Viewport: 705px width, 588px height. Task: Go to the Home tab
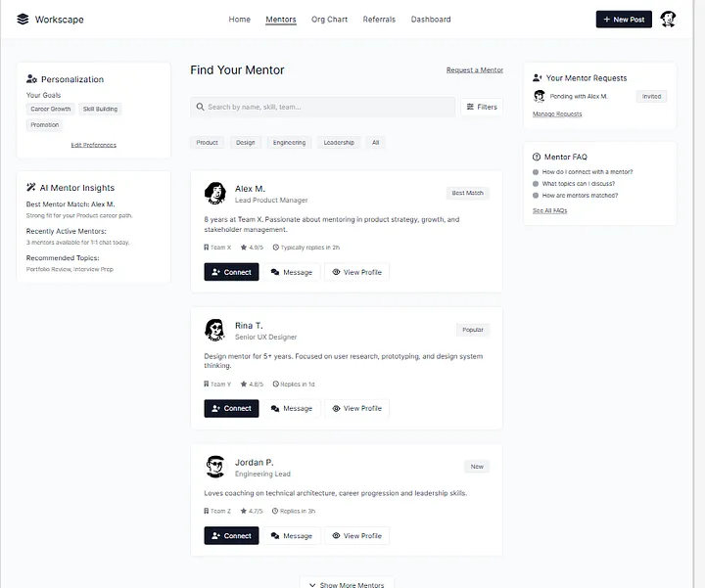point(240,20)
